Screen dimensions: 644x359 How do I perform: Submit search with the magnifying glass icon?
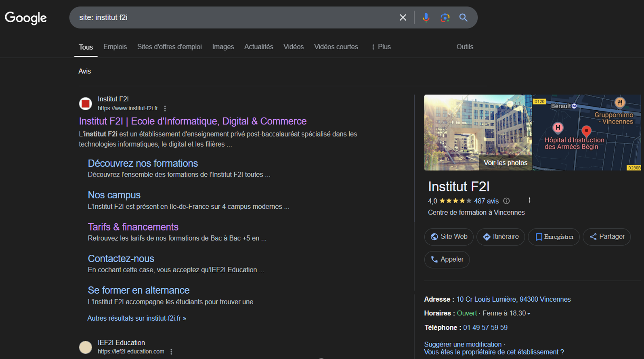coord(463,17)
